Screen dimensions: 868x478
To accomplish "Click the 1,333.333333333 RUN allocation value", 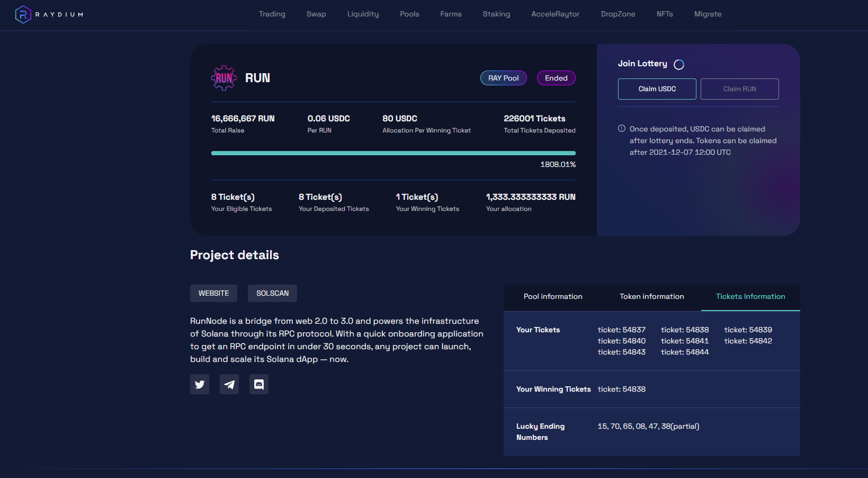I will [x=531, y=197].
